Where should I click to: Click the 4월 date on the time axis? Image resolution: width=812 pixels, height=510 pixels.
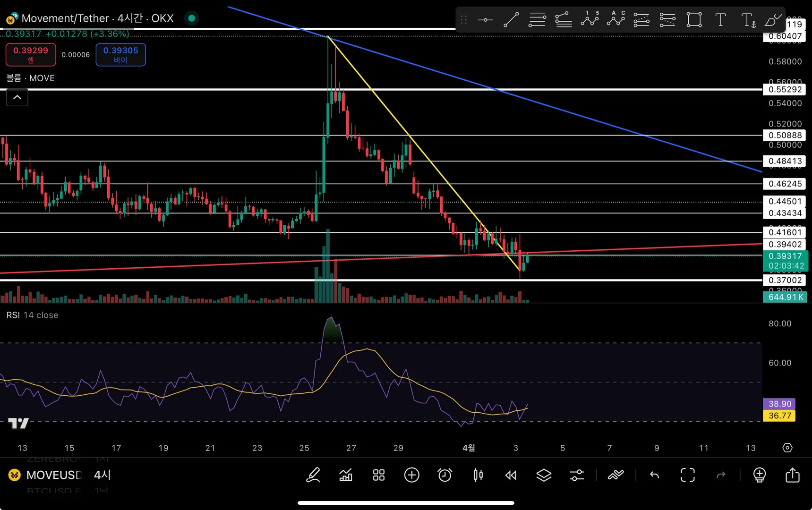pos(469,448)
